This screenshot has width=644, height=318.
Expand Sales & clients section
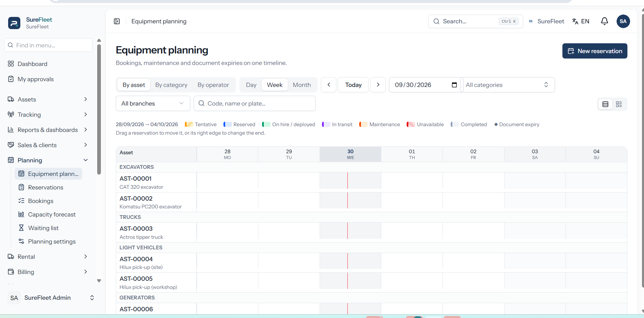[48, 145]
